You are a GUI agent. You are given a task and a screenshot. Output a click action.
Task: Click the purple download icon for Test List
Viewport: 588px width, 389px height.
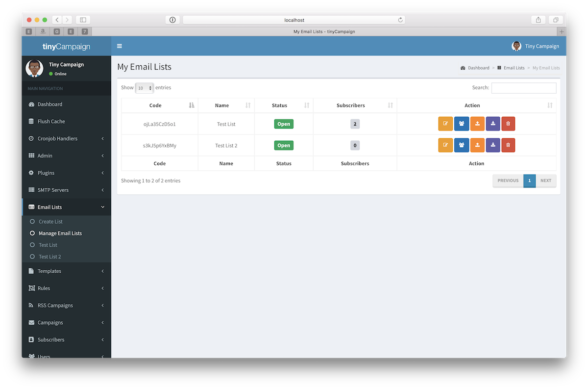(493, 124)
